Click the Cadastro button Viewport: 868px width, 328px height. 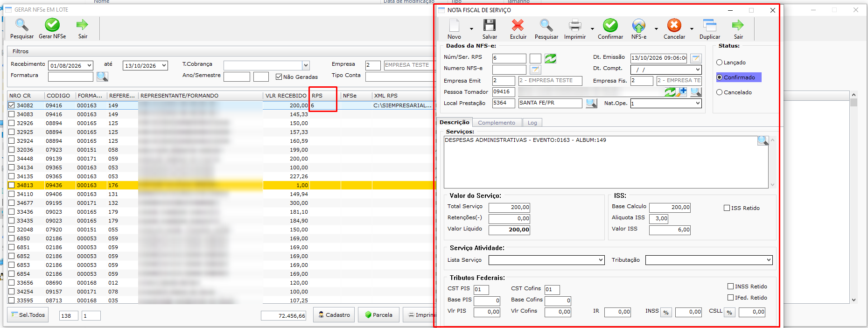tap(334, 315)
